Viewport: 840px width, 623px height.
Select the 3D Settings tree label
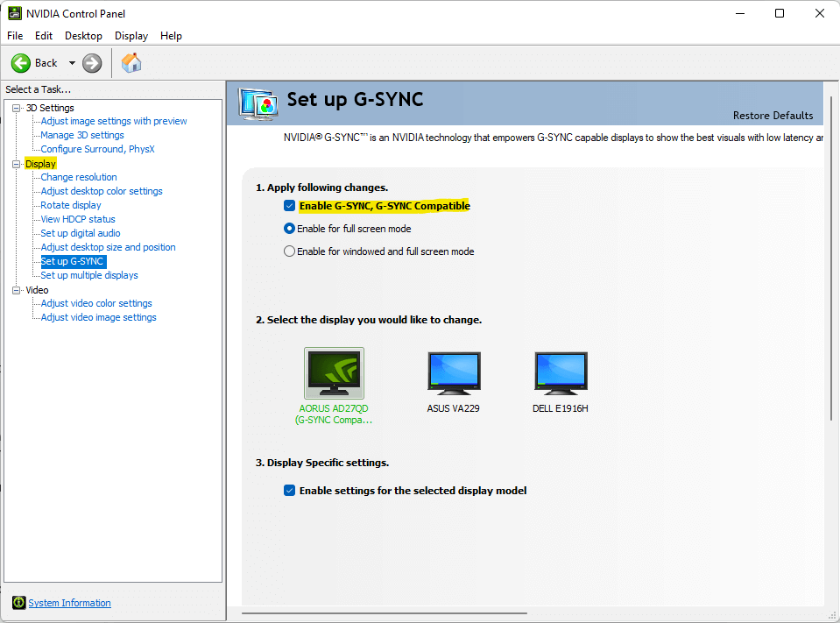point(50,108)
